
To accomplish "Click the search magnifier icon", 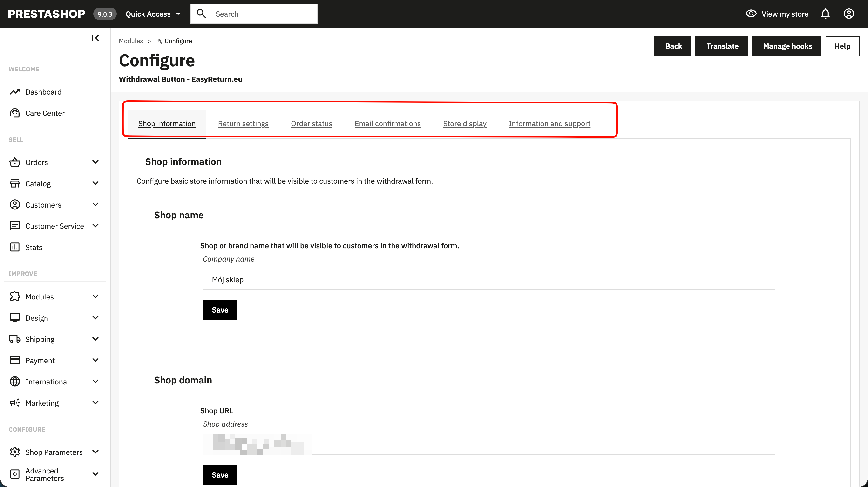I will (x=201, y=14).
